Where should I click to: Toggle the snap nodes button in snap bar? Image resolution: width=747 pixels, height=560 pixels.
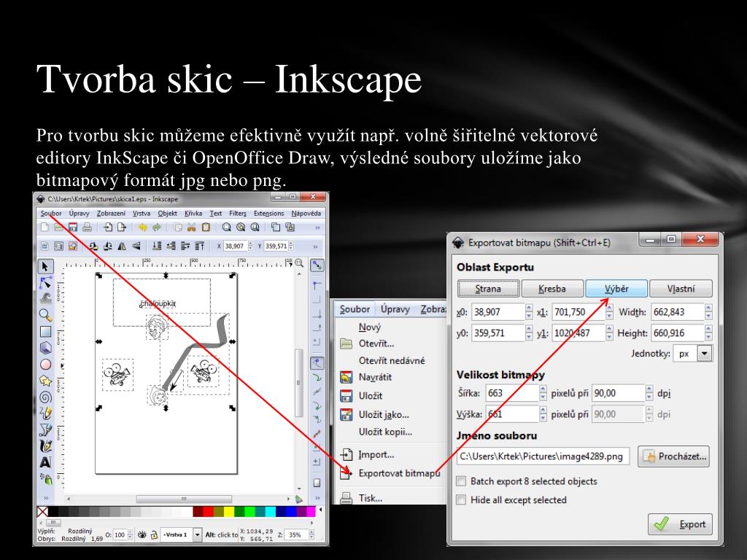317,363
